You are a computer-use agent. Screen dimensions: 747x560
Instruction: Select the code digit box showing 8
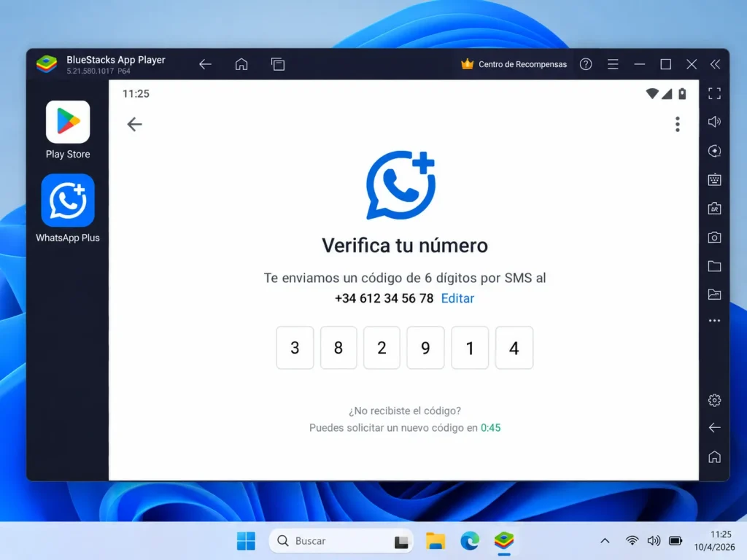point(338,348)
